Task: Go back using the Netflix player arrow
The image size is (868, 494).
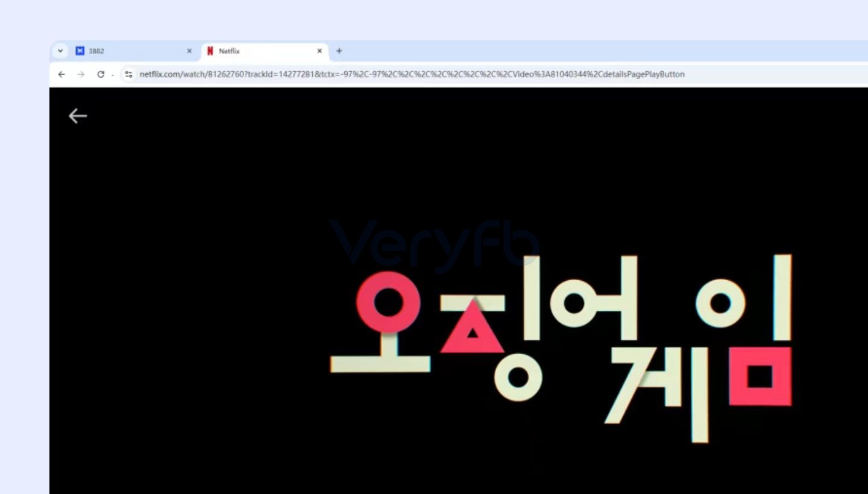Action: coord(78,116)
